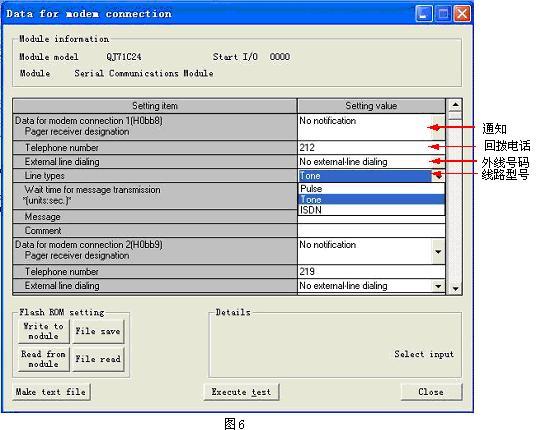The height and width of the screenshot is (430, 540).
Task: Click Make text file button
Action: tap(51, 392)
